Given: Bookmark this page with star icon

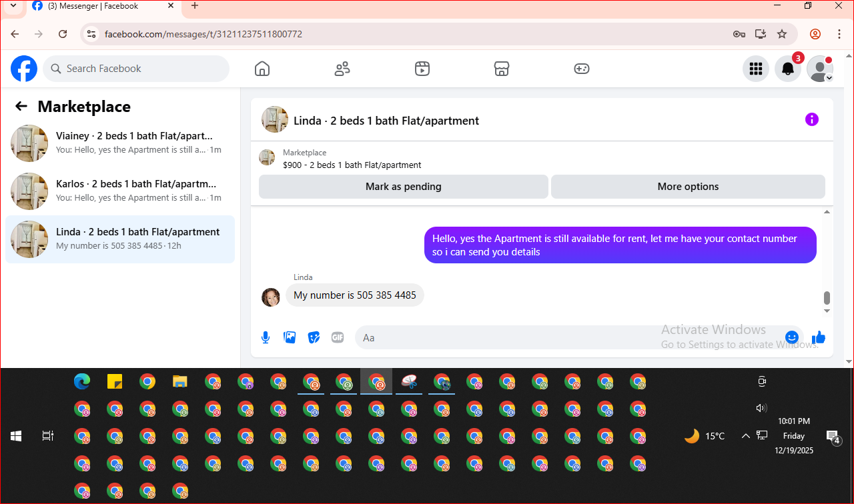Looking at the screenshot, I should (x=782, y=34).
